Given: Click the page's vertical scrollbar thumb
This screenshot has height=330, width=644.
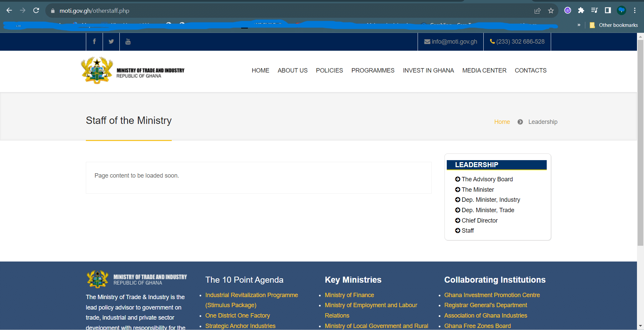Looking at the screenshot, I should pos(640,141).
